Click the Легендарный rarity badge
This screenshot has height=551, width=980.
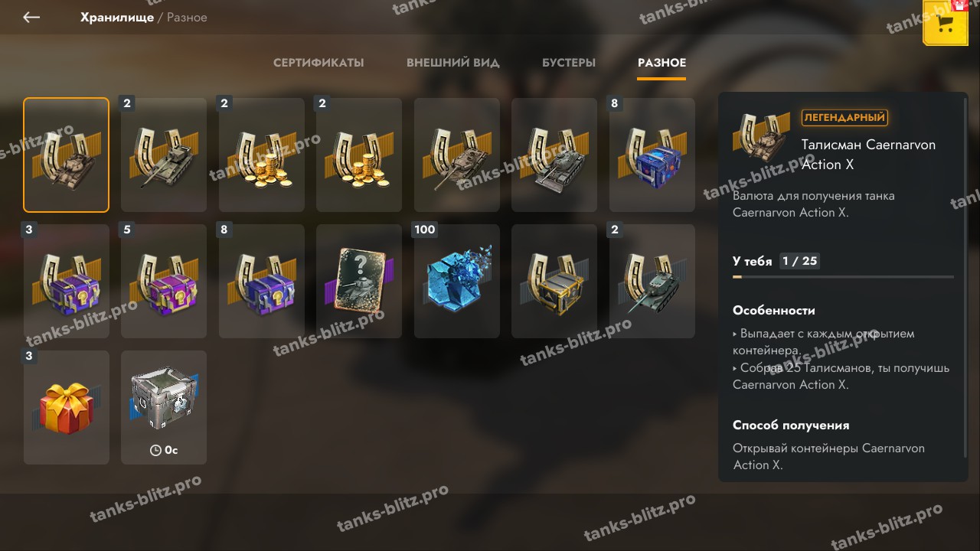point(845,118)
